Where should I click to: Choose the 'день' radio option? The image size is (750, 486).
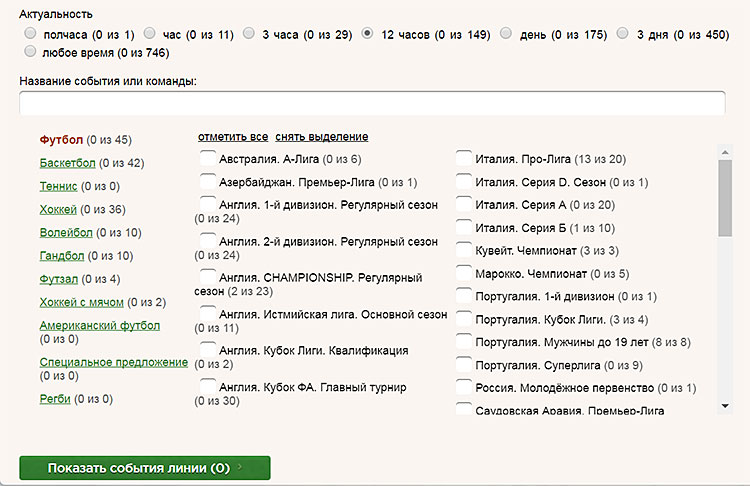tap(506, 34)
